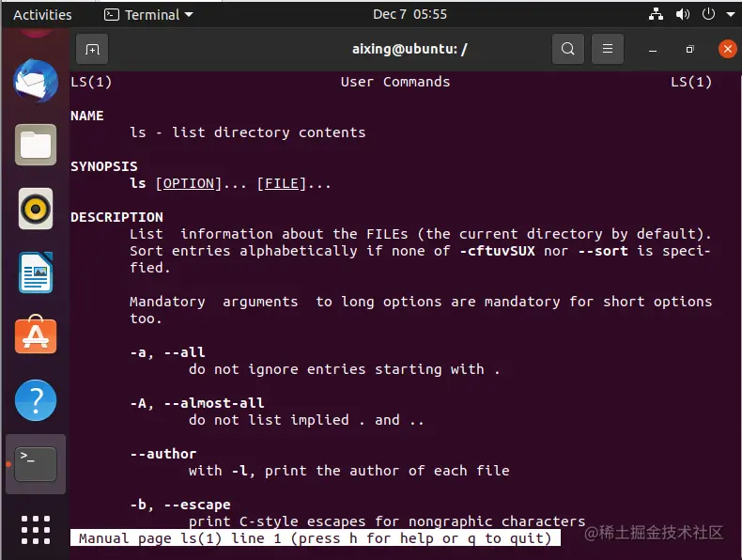742x560 pixels.
Task: Show Applications grid
Action: click(36, 530)
